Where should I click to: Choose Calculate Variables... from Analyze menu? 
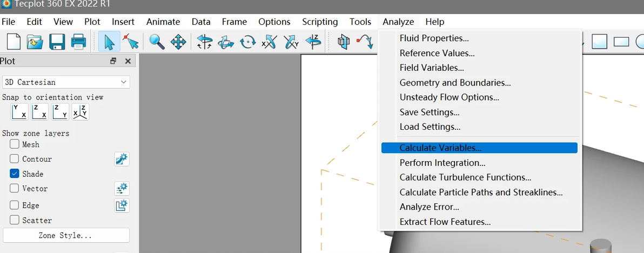[440, 148]
